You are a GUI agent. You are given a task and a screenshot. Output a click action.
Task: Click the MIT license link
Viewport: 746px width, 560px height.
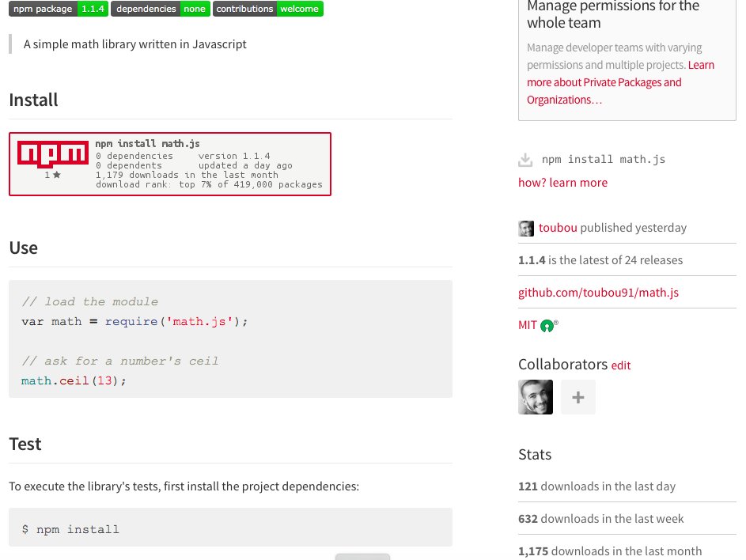528,325
